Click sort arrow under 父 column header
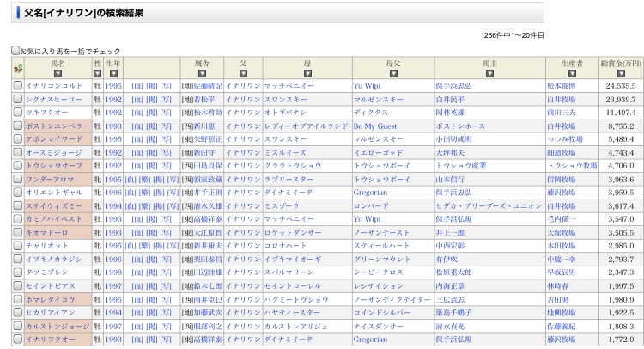 (x=243, y=73)
